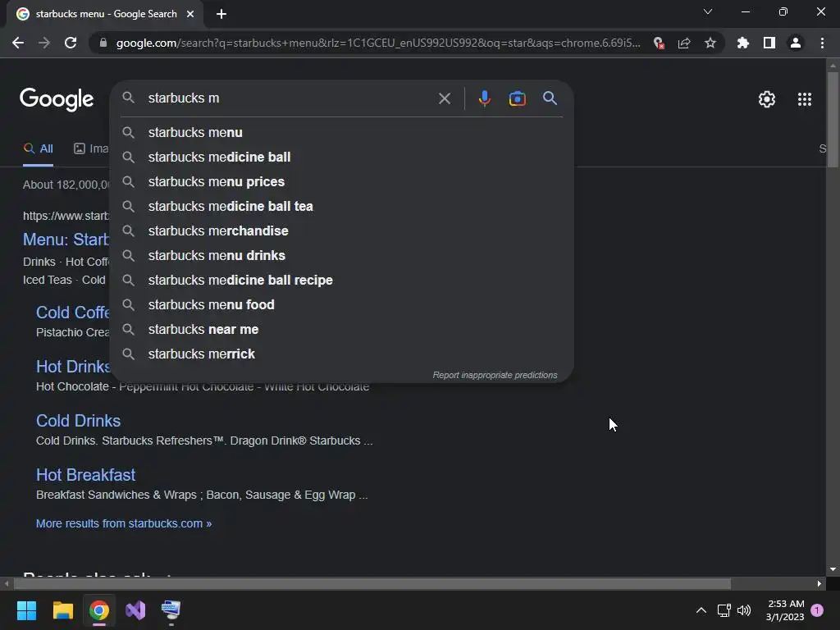Open the notification badge in taskbar
840x630 pixels.
(x=817, y=610)
